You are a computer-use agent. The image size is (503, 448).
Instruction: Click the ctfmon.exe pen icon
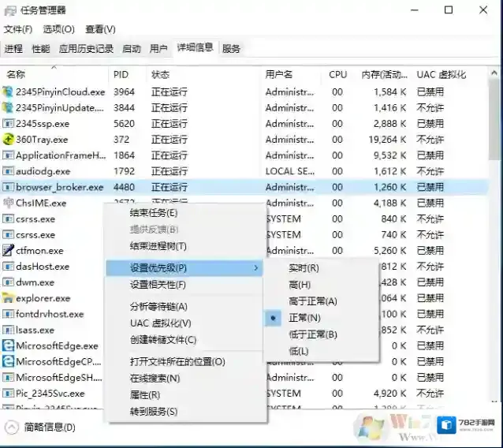click(x=8, y=250)
